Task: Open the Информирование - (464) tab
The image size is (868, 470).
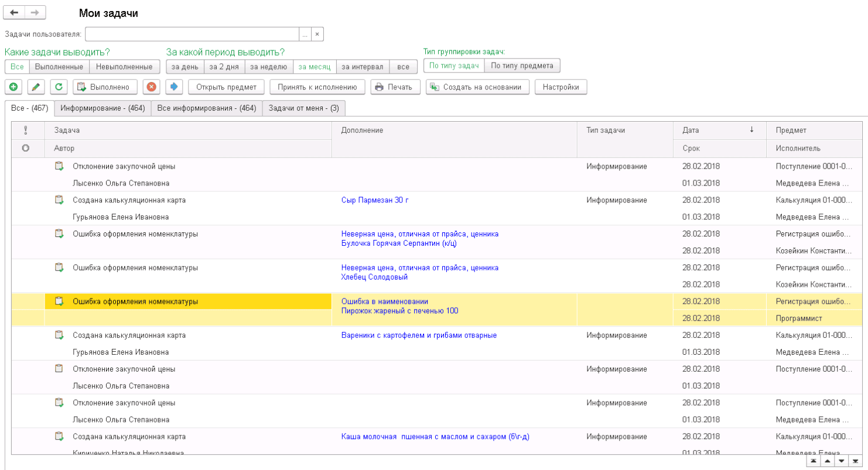Action: (102, 108)
